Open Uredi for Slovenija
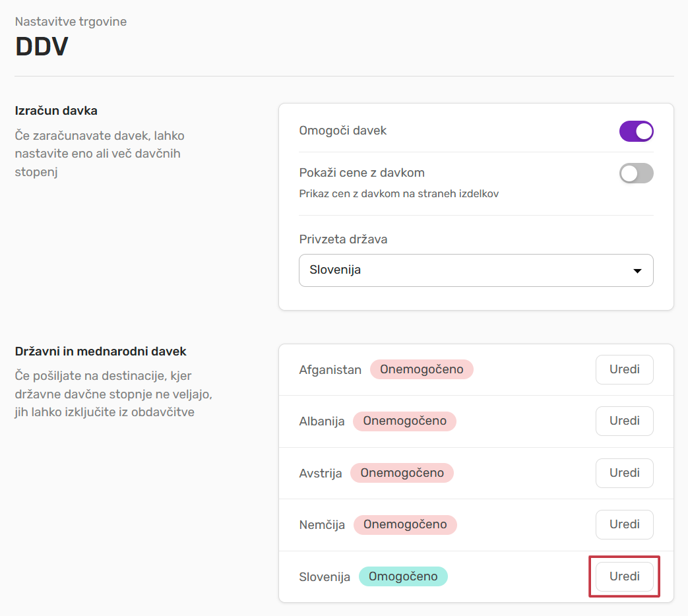 (x=624, y=576)
